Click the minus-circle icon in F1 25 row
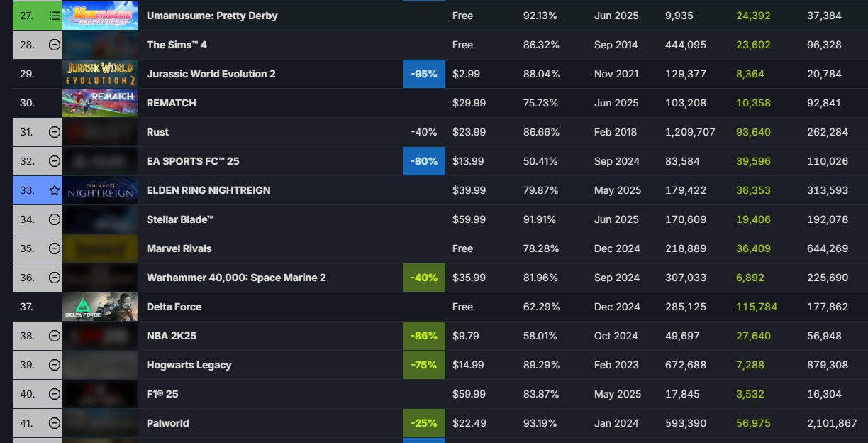Image resolution: width=868 pixels, height=443 pixels. pyautogui.click(x=55, y=394)
